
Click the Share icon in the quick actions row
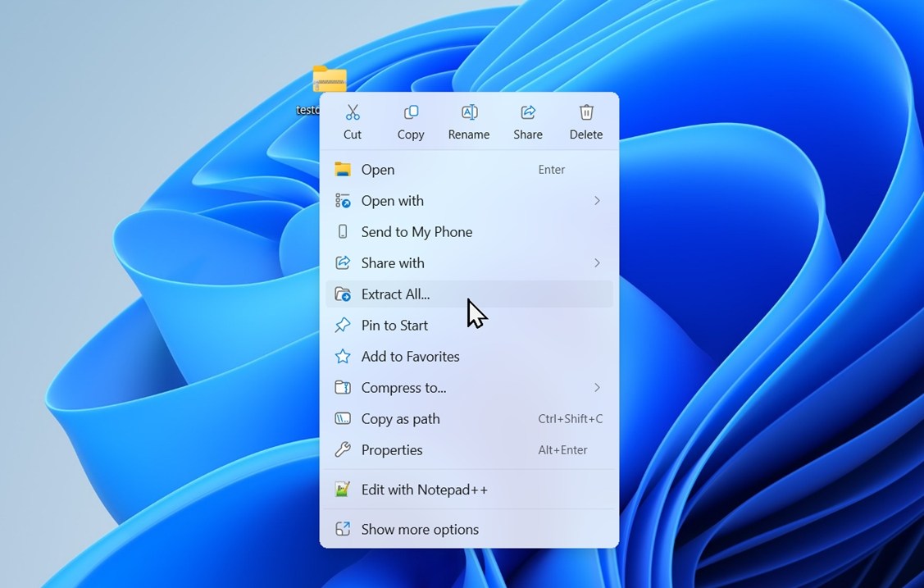tap(527, 112)
